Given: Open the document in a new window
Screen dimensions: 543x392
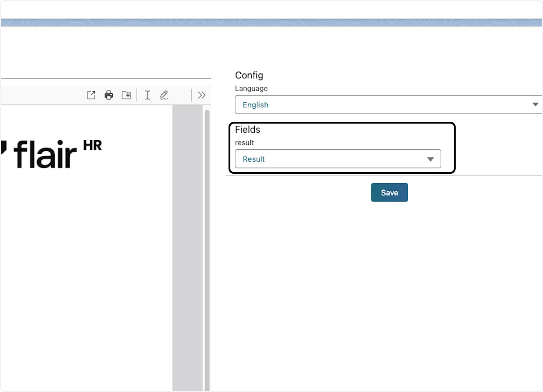Looking at the screenshot, I should click(x=91, y=95).
